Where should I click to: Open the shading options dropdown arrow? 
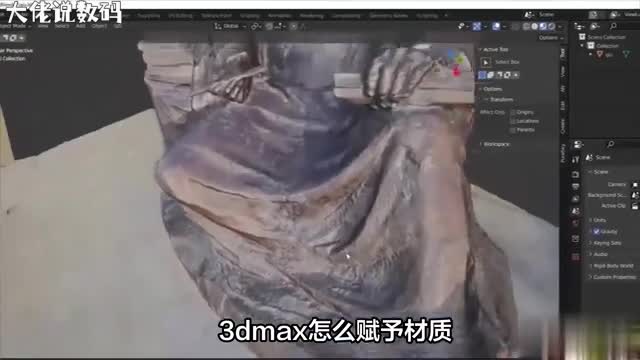coord(560,26)
